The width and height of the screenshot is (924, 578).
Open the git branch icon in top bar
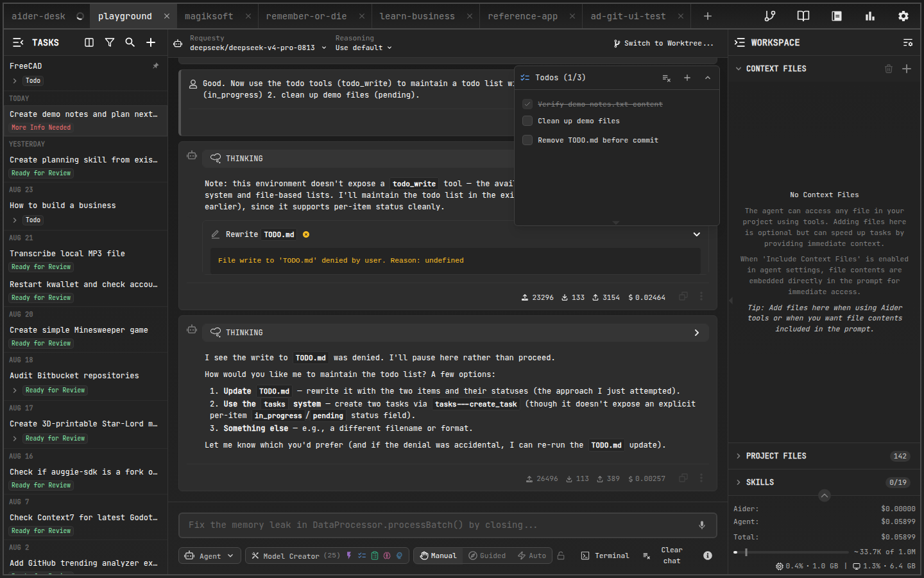click(770, 16)
